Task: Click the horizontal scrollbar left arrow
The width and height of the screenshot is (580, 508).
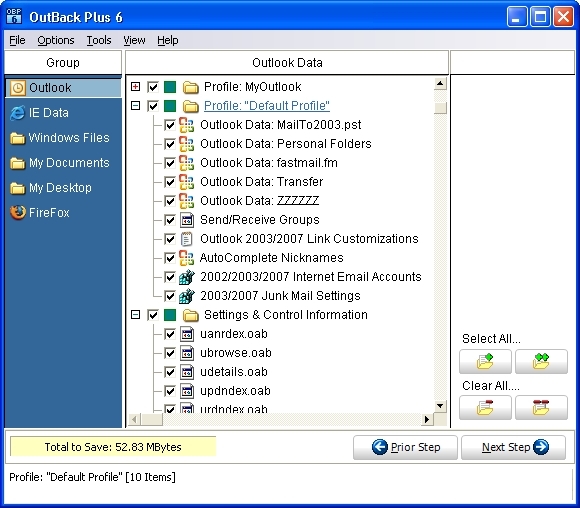Action: tap(134, 420)
